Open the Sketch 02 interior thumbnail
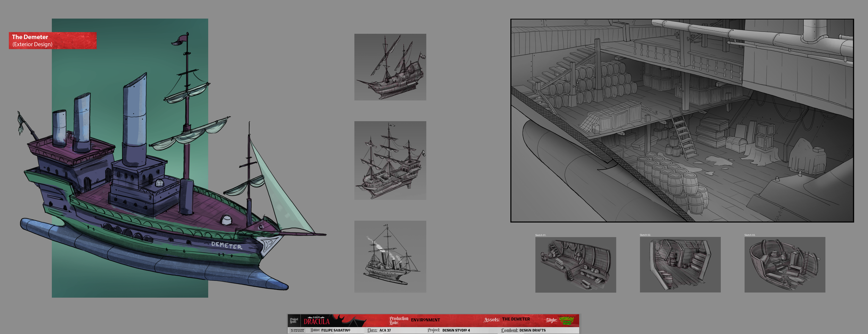 coord(680,264)
